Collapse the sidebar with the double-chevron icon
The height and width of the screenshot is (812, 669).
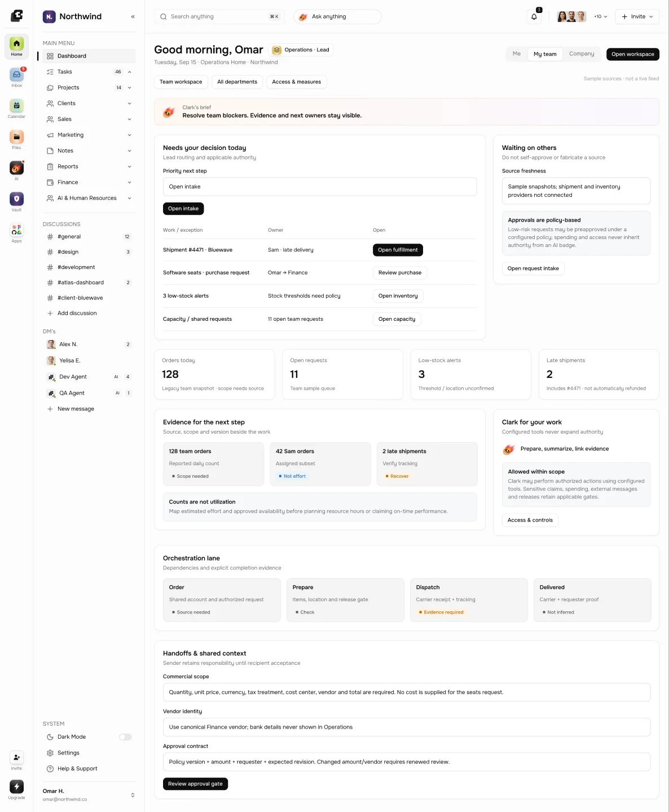pos(133,17)
